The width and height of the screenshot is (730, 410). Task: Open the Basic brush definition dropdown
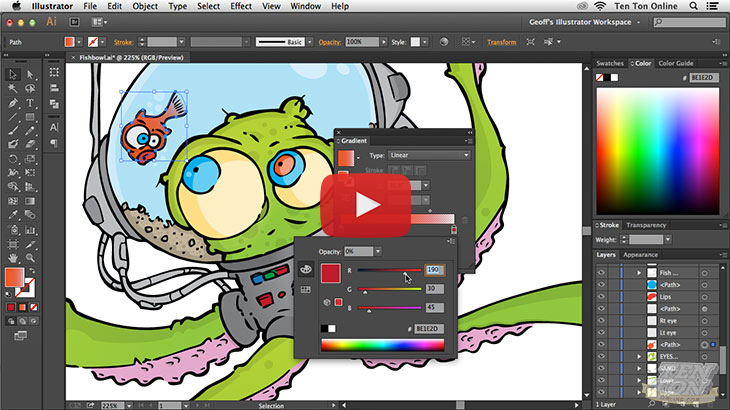[x=310, y=42]
